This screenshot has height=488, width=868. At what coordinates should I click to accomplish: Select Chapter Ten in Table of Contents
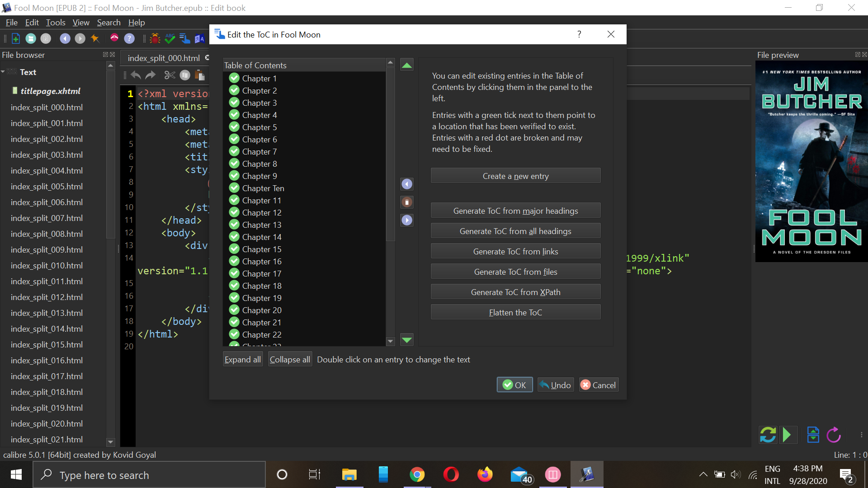pos(263,188)
